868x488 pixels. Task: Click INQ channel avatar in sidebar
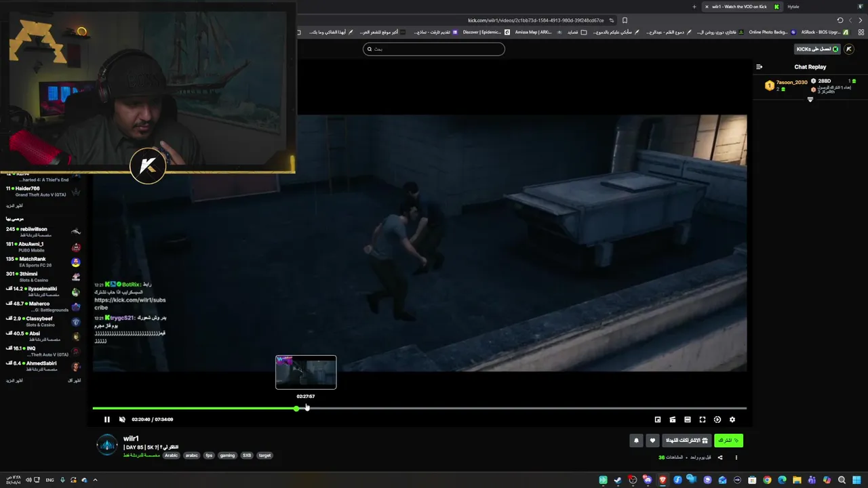[x=76, y=351]
